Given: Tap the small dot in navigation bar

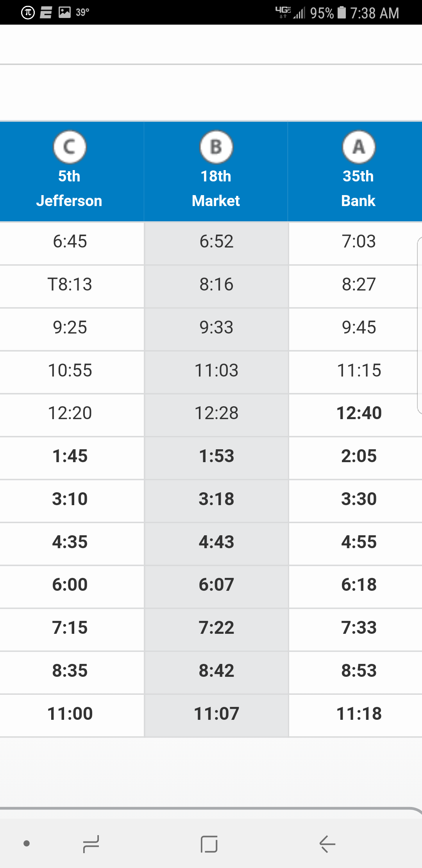Looking at the screenshot, I should 27,843.
